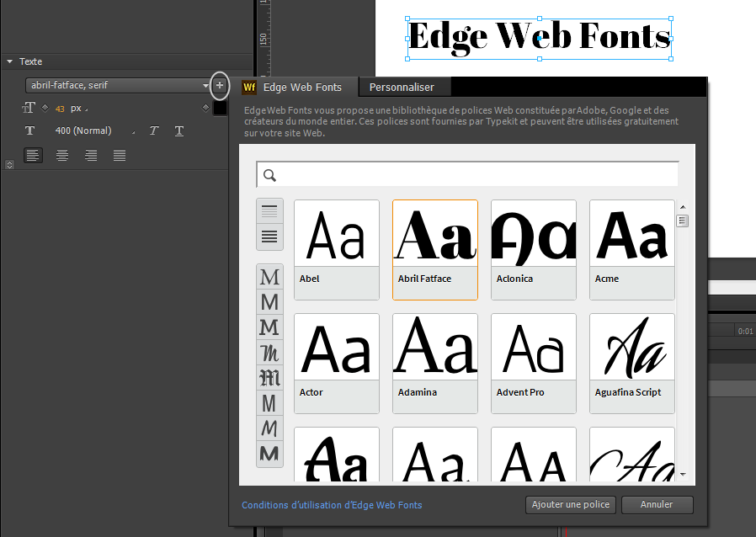The width and height of the screenshot is (756, 537).
Task: Filter fonts recommended for paragraphs
Action: [269, 237]
